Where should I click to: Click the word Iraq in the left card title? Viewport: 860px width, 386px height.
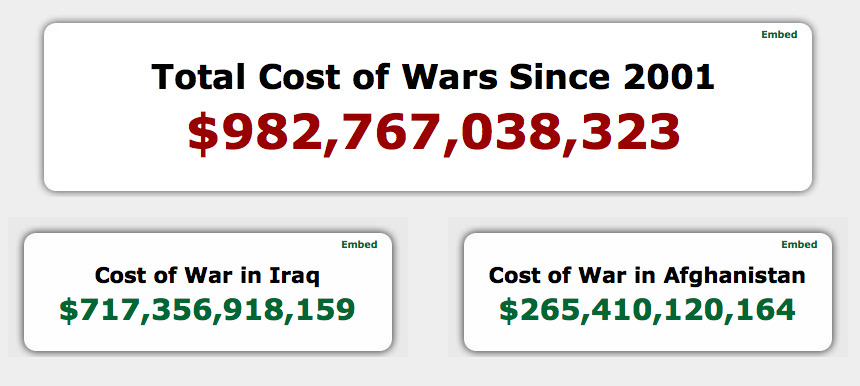pos(295,276)
